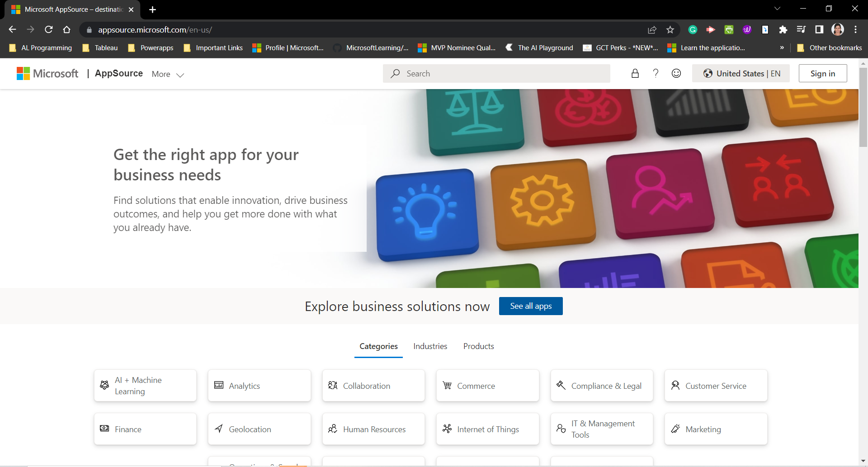Open the Customer Service category
Image resolution: width=868 pixels, height=467 pixels.
pyautogui.click(x=716, y=386)
